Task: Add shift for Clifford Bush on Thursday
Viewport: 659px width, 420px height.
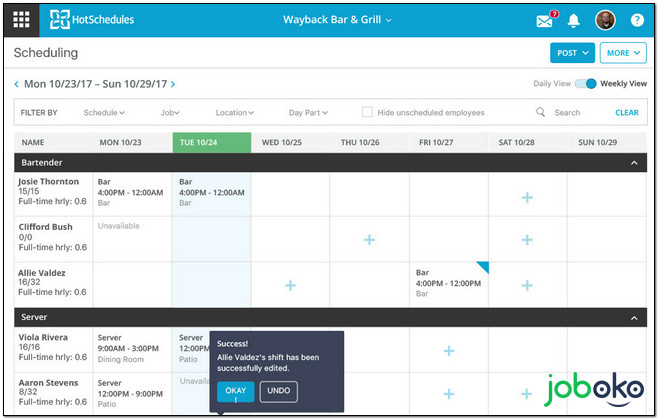Action: point(369,240)
